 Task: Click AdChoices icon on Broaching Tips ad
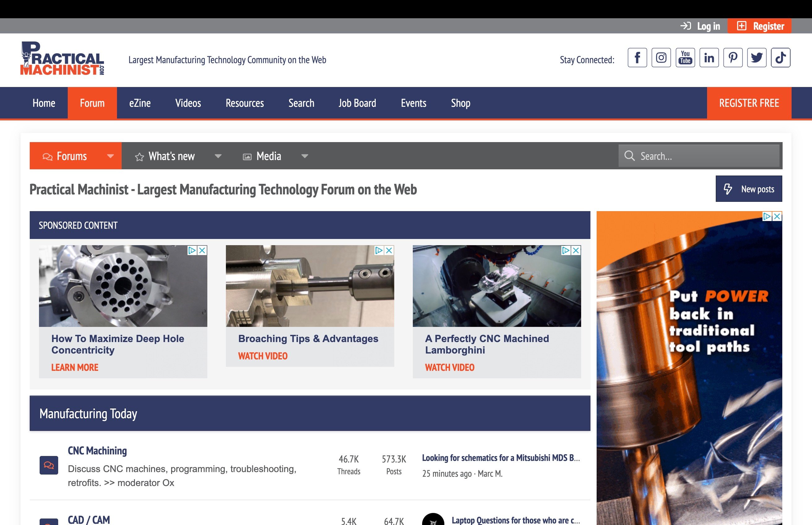click(x=379, y=250)
